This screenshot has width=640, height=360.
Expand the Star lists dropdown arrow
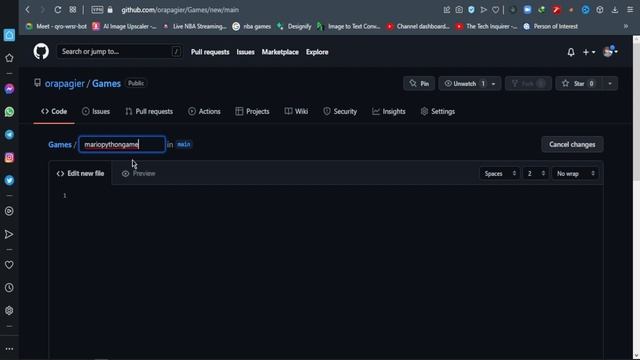pos(610,84)
